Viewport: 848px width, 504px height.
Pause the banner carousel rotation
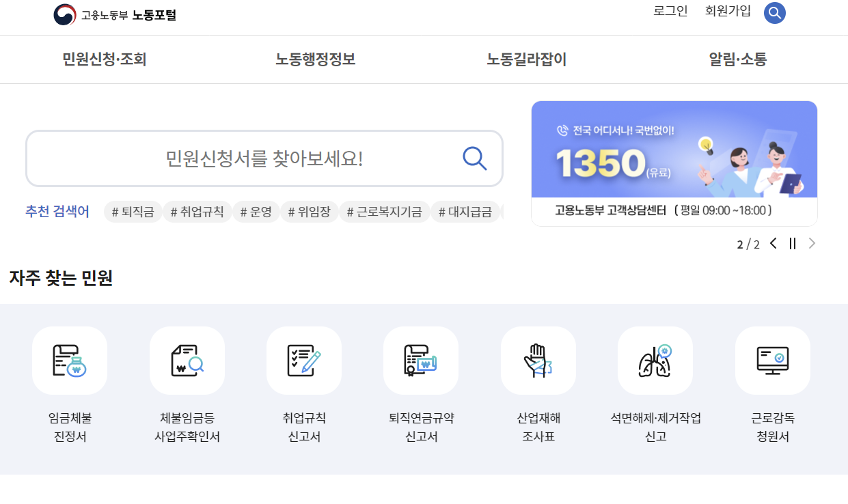[x=792, y=243]
